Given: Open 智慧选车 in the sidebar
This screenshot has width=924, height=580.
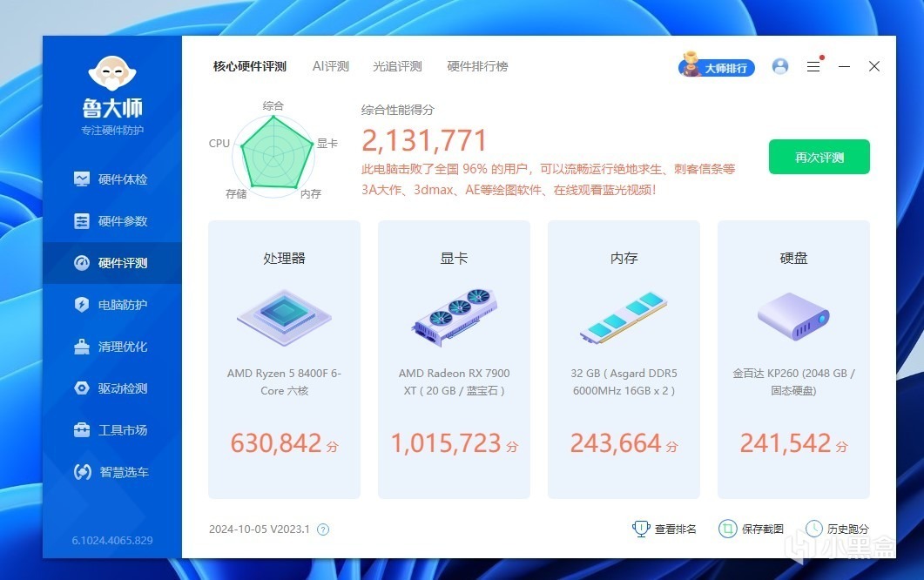Looking at the screenshot, I should click(112, 472).
